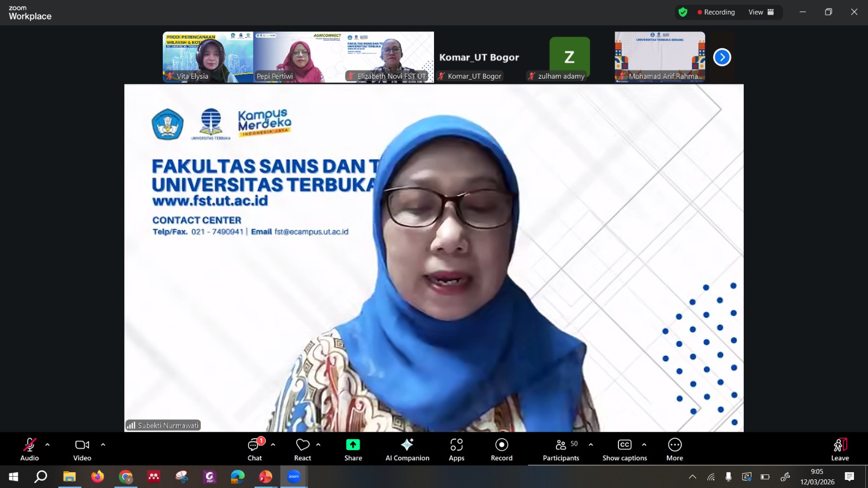Open Firefox from taskbar

98,477
